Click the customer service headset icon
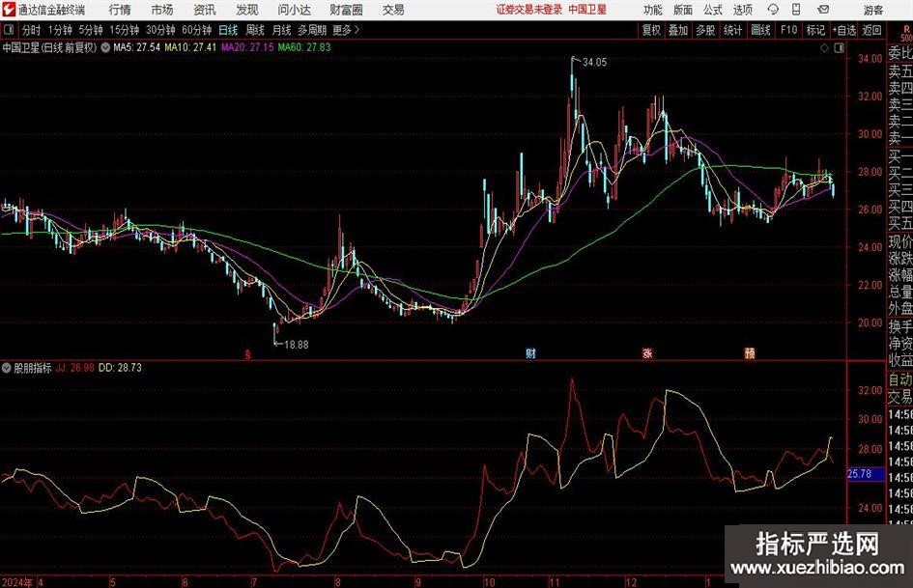Screen dimensions: 913x588 coord(773,10)
